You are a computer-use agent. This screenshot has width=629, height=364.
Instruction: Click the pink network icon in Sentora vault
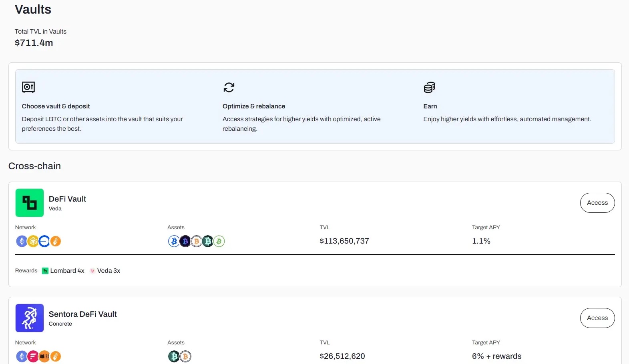tap(33, 356)
